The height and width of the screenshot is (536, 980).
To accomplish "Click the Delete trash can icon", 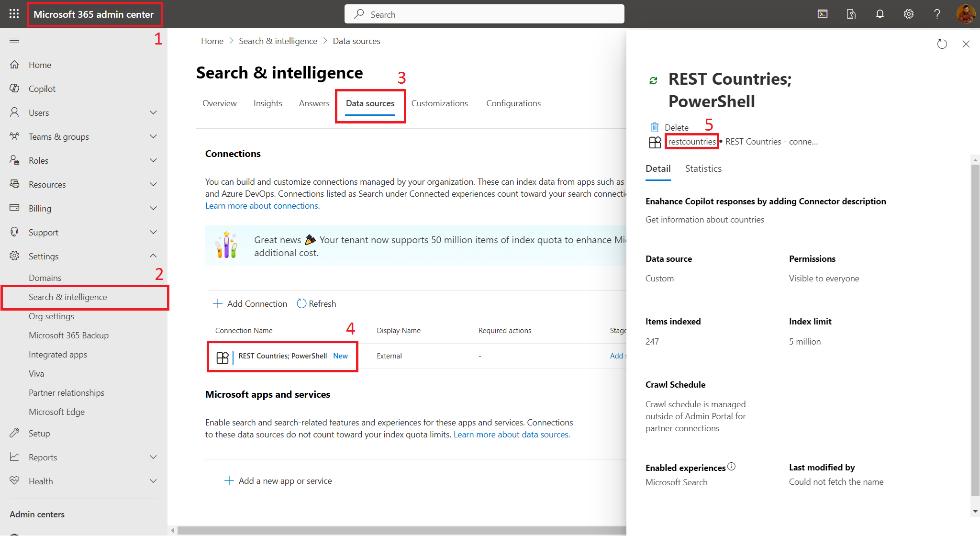I will tap(655, 127).
